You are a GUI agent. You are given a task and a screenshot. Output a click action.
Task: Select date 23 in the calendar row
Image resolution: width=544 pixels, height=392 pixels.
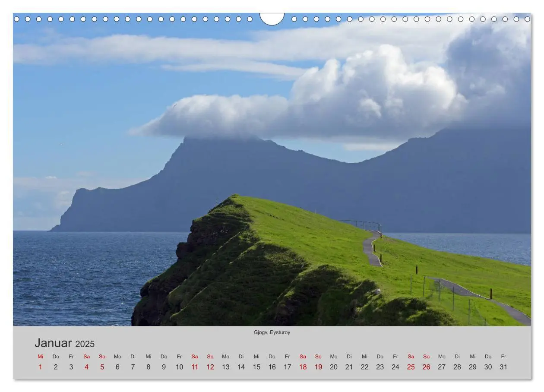(380, 367)
